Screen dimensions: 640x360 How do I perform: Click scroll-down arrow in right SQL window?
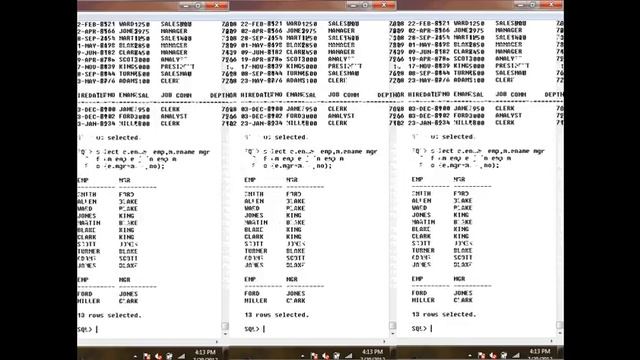coord(560,333)
